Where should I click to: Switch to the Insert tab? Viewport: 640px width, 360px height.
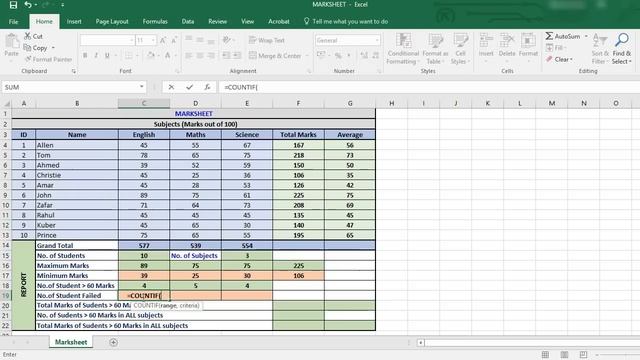tap(74, 21)
